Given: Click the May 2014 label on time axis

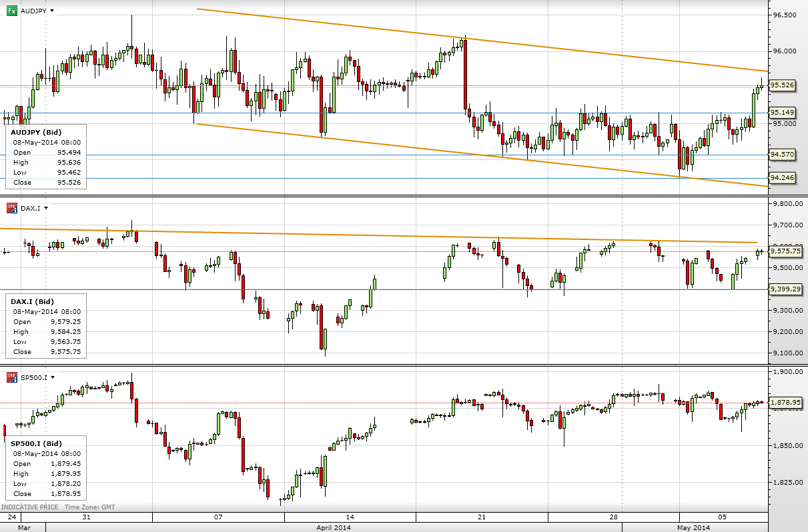Looking at the screenshot, I should click(x=695, y=527).
